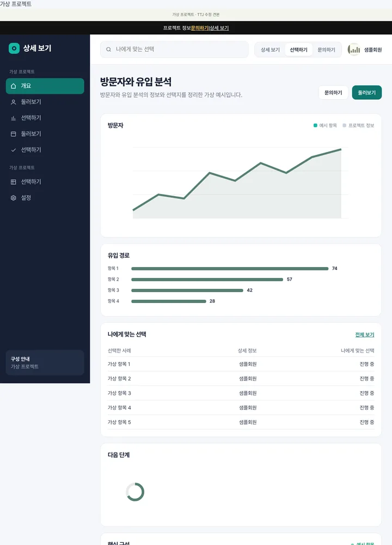Click the 선택한 사례 column header
392x545 pixels.
point(119,350)
